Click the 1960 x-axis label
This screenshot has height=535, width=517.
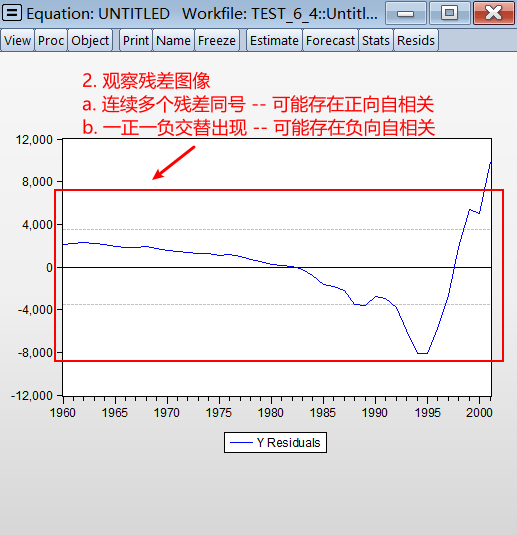[63, 413]
